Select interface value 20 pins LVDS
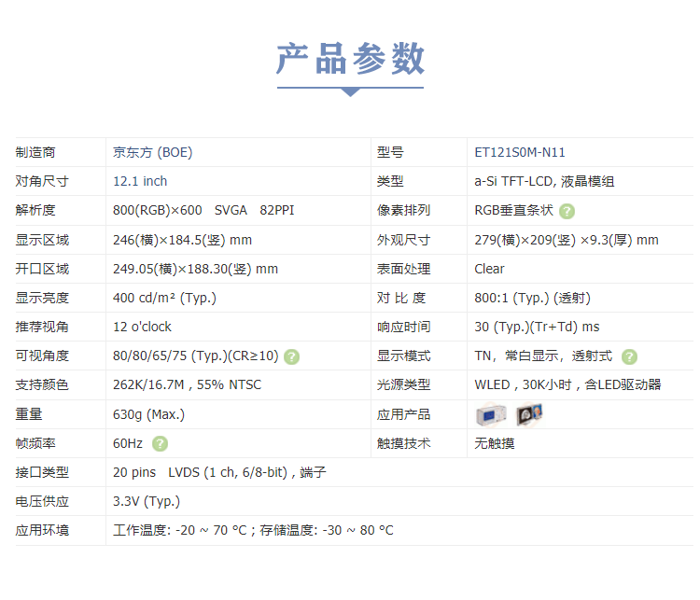Image resolution: width=700 pixels, height=600 pixels. pos(219,472)
